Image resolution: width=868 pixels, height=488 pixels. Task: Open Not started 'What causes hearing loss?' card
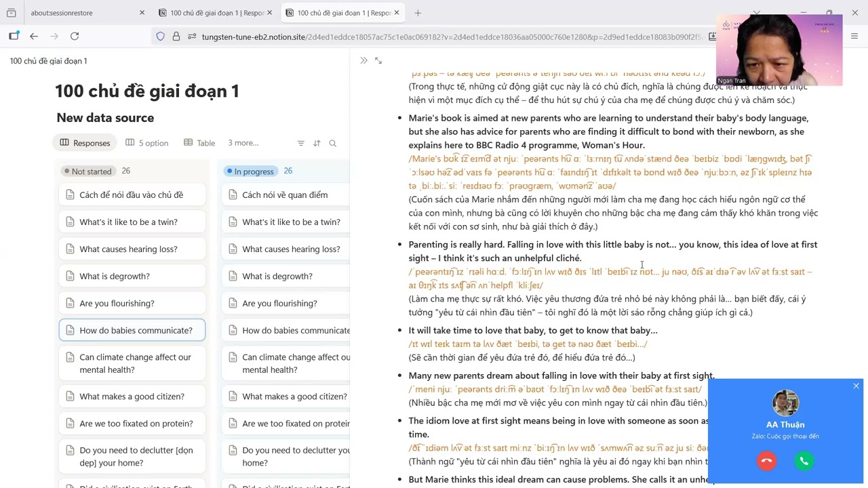click(132, 249)
